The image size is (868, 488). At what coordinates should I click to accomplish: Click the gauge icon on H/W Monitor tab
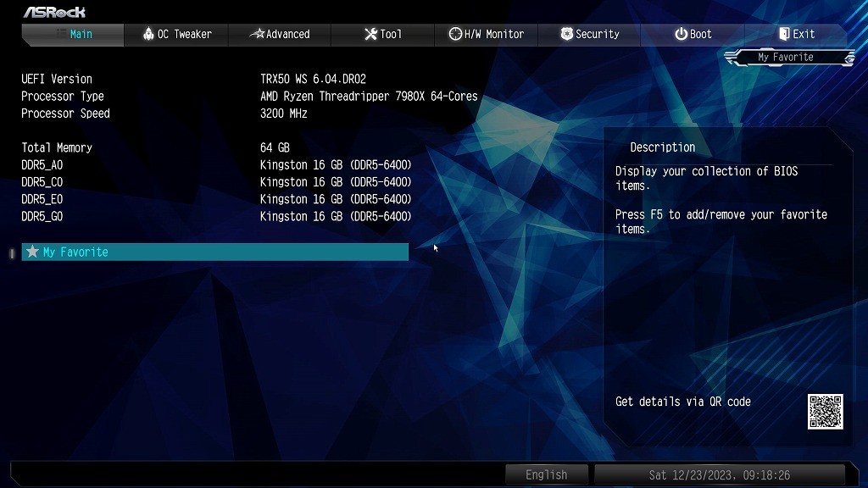tap(455, 34)
